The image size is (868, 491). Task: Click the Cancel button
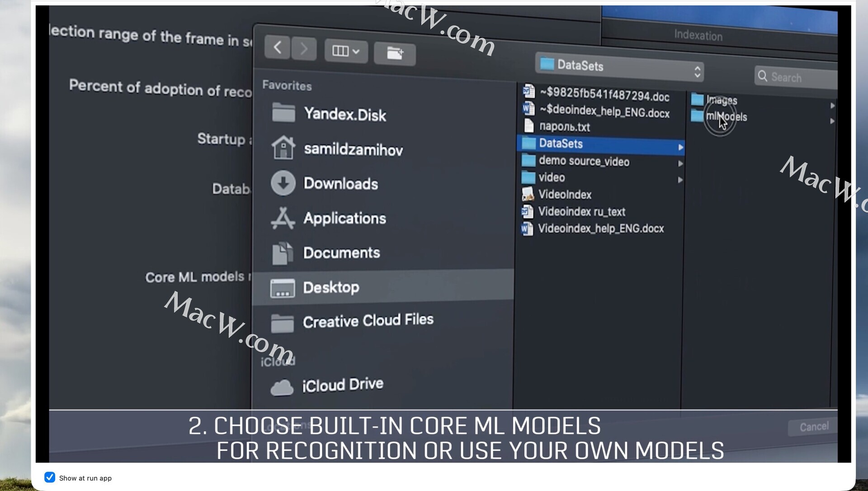coord(814,427)
